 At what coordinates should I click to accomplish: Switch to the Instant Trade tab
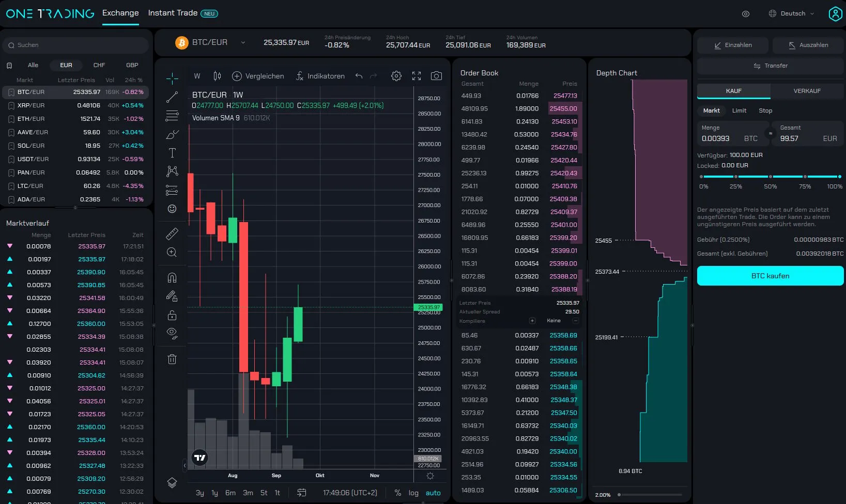tap(173, 13)
